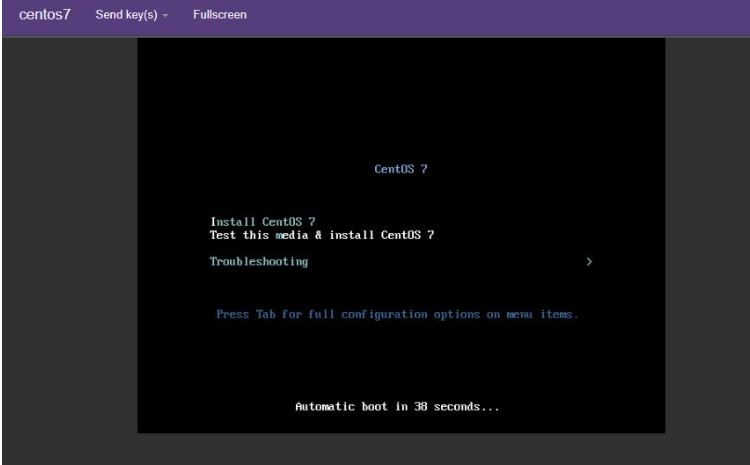Open the Send key(s) dropdown
The width and height of the screenshot is (750, 465).
[132, 15]
